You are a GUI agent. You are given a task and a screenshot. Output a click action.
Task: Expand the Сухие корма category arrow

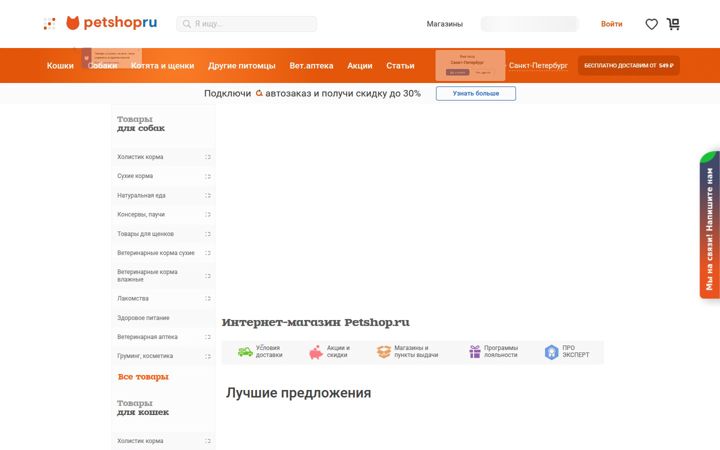coord(208,176)
